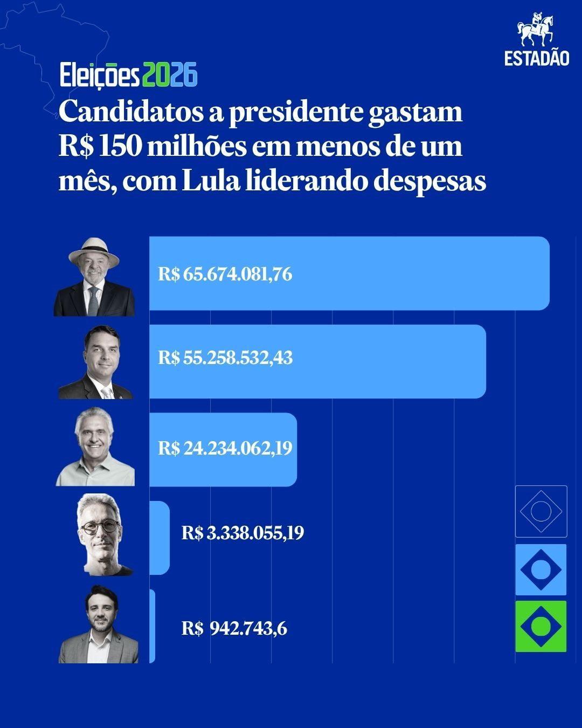Image resolution: width=582 pixels, height=728 pixels.
Task: Click the ESTADÃO wordmark text
Action: point(537,58)
